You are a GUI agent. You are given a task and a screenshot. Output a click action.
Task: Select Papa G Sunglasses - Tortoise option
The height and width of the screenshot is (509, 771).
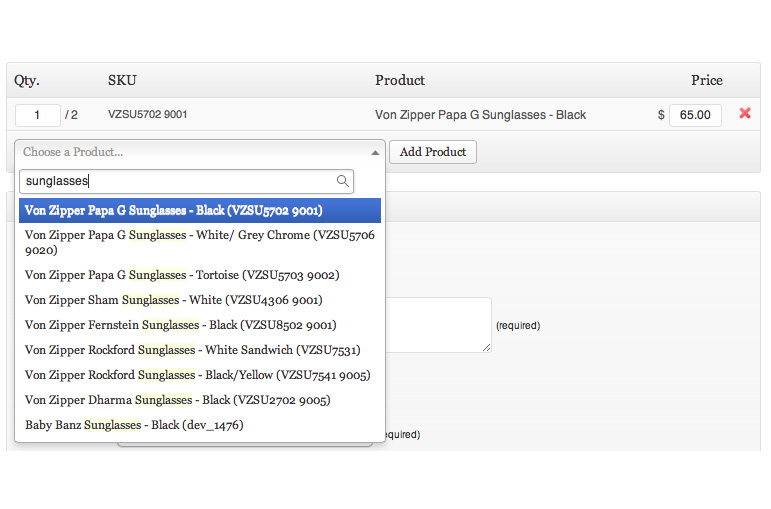tap(200, 275)
